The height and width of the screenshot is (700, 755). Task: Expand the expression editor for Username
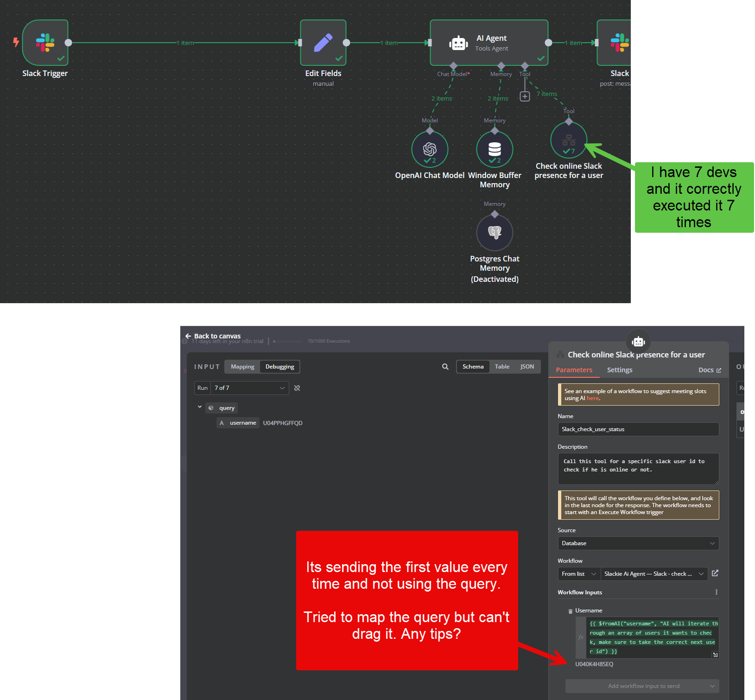[x=715, y=655]
